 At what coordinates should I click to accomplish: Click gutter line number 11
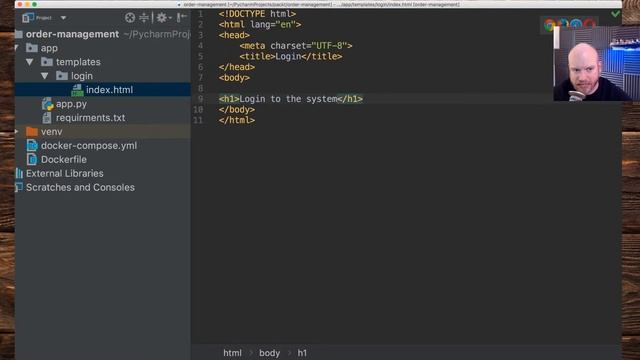point(198,120)
